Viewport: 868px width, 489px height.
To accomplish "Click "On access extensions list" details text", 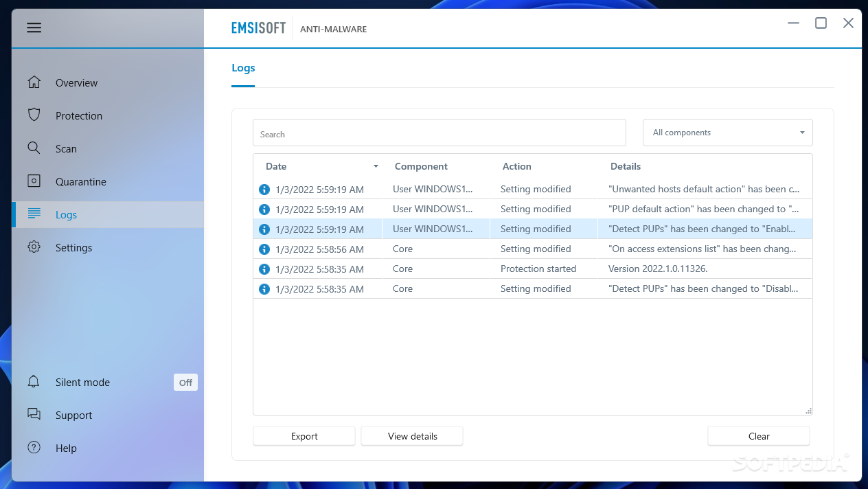I will pos(703,249).
